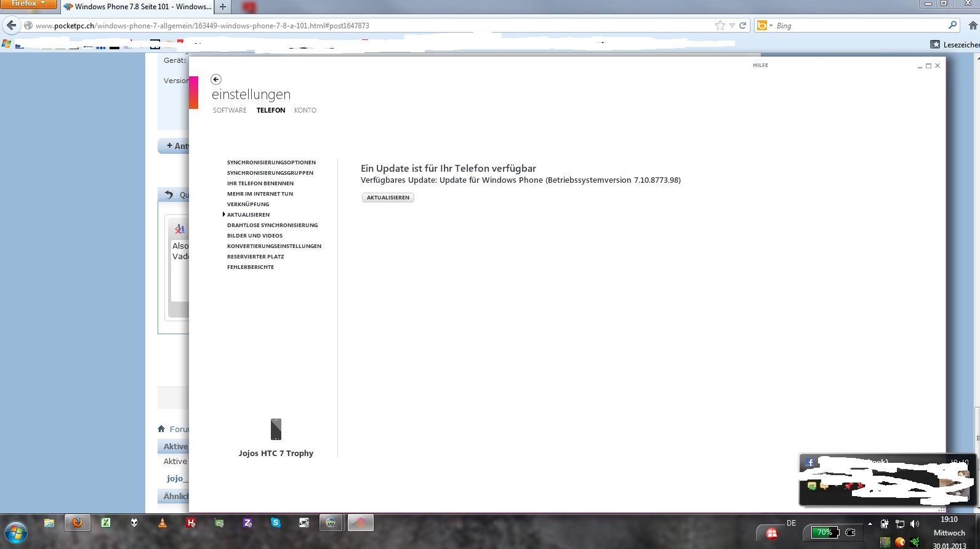Open Firefox home page icon
The image size is (980, 549).
(x=973, y=25)
